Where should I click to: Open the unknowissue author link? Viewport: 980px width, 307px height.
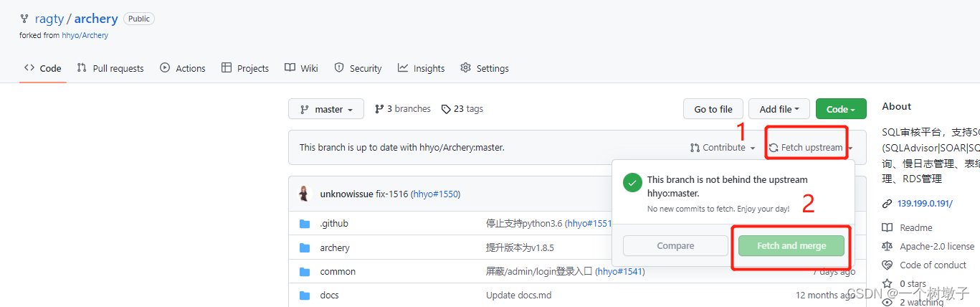coord(346,194)
